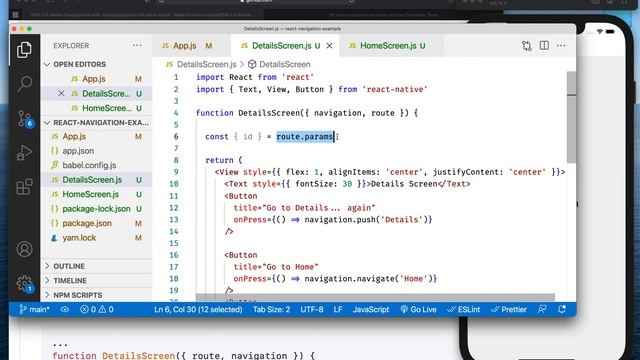Open the Extensions view
Viewport: 640px width, 360px height.
tap(24, 187)
